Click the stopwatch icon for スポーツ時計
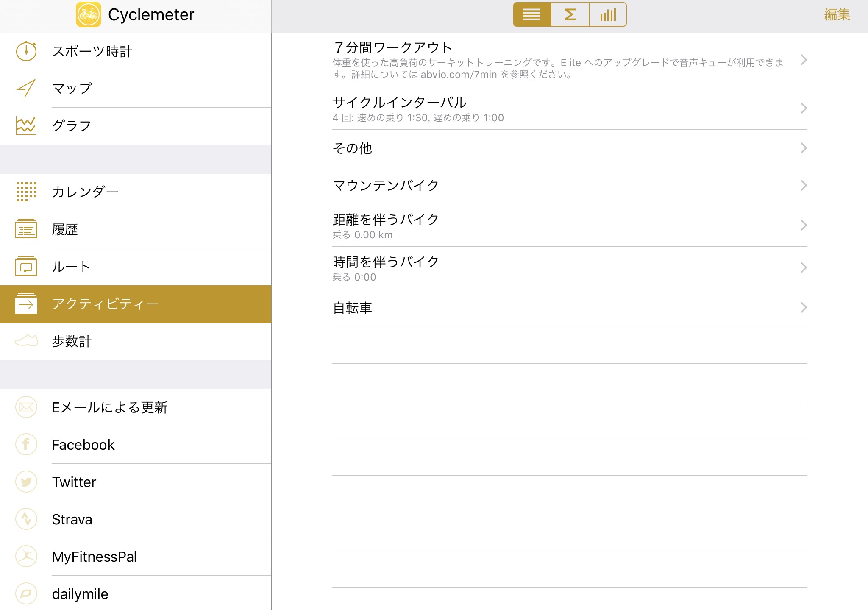The height and width of the screenshot is (610, 868). point(26,51)
